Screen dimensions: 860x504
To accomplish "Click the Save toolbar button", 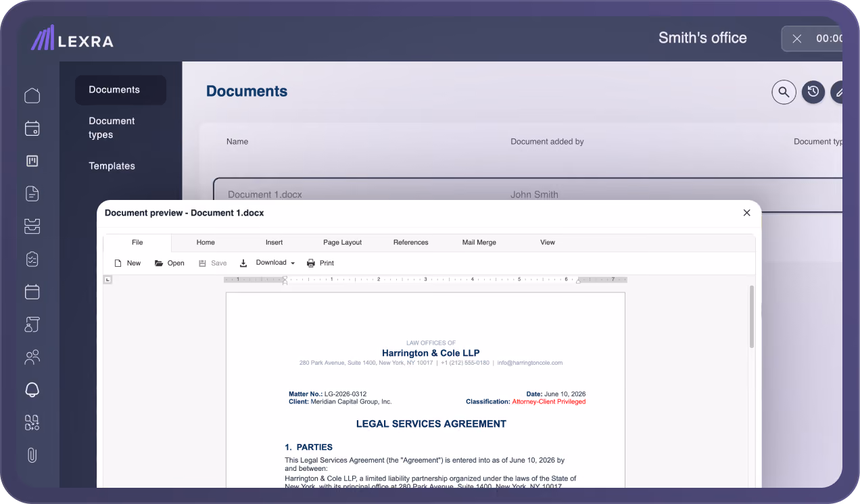I will (x=212, y=263).
